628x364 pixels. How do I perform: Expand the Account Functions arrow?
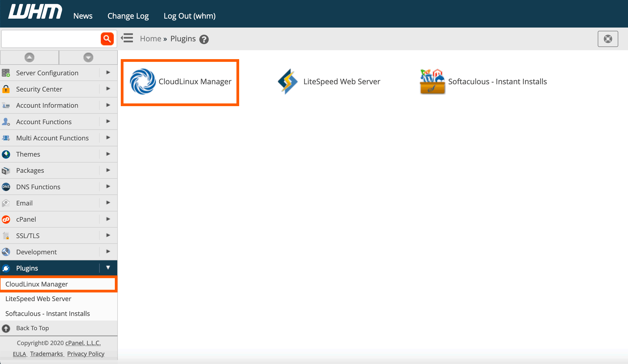click(x=108, y=121)
